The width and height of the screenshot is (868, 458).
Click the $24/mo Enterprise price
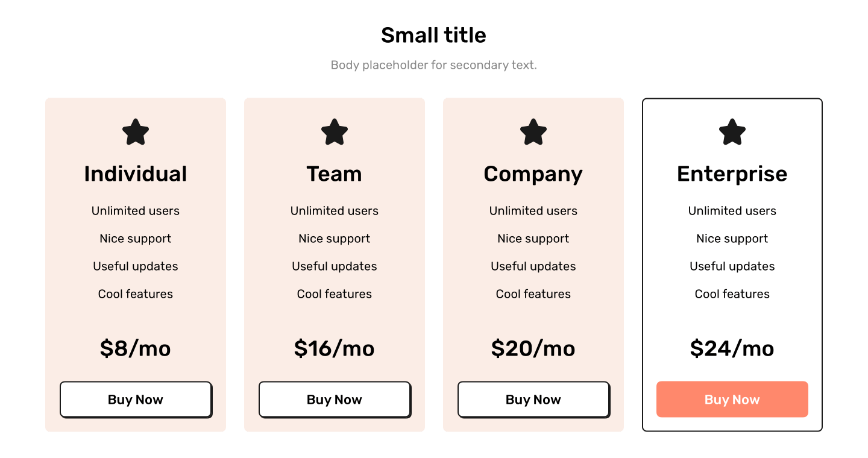(732, 348)
